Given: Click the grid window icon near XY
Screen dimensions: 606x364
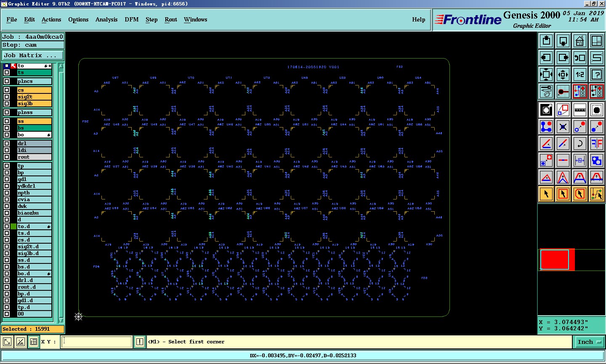Looking at the screenshot, I should (34, 342).
